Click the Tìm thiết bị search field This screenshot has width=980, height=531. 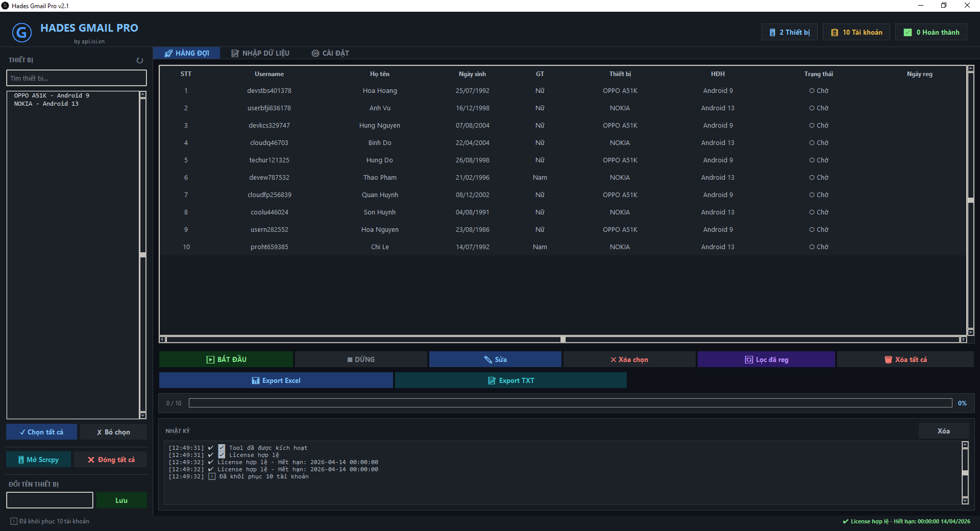pyautogui.click(x=76, y=78)
